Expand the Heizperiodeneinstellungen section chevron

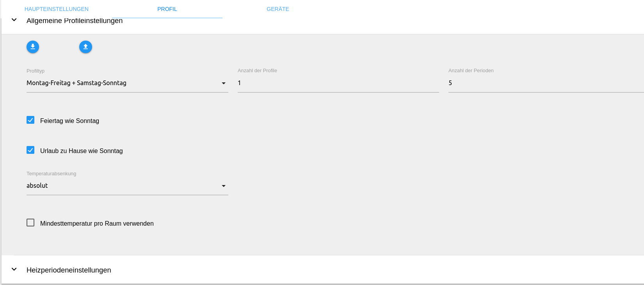pos(14,269)
